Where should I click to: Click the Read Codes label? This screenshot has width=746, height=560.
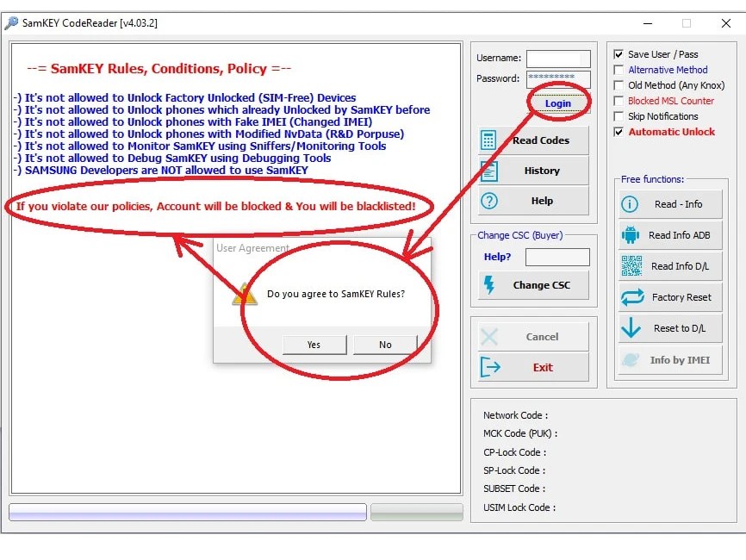click(x=541, y=140)
